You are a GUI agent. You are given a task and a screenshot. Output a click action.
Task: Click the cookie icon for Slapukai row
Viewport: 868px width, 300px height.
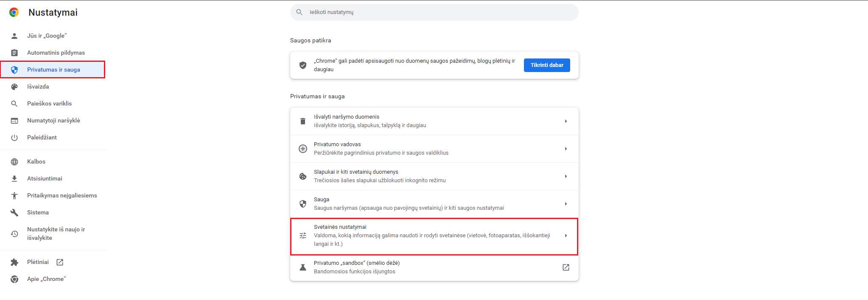[303, 176]
